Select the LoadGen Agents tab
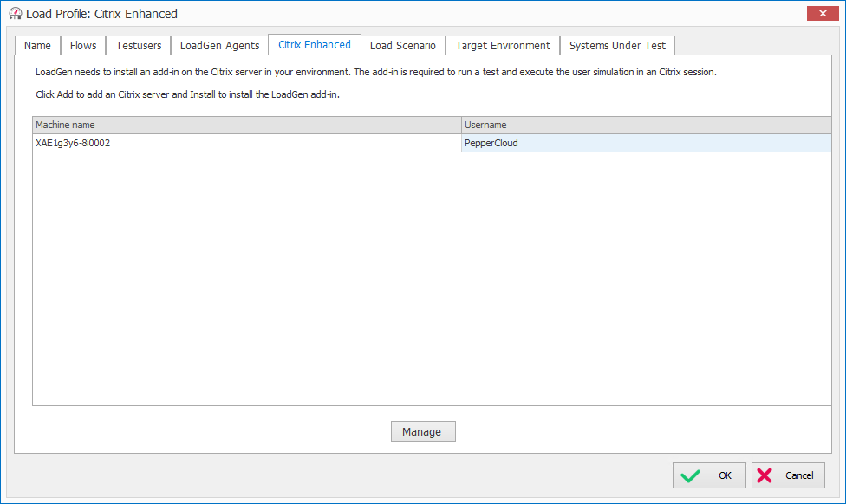Viewport: 846px width, 504px height. point(219,46)
